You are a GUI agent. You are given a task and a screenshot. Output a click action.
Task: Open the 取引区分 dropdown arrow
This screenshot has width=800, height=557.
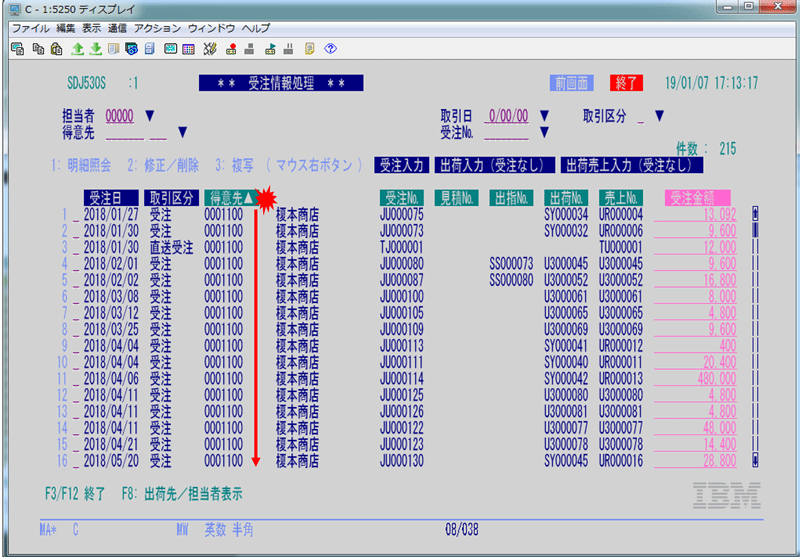point(659,116)
